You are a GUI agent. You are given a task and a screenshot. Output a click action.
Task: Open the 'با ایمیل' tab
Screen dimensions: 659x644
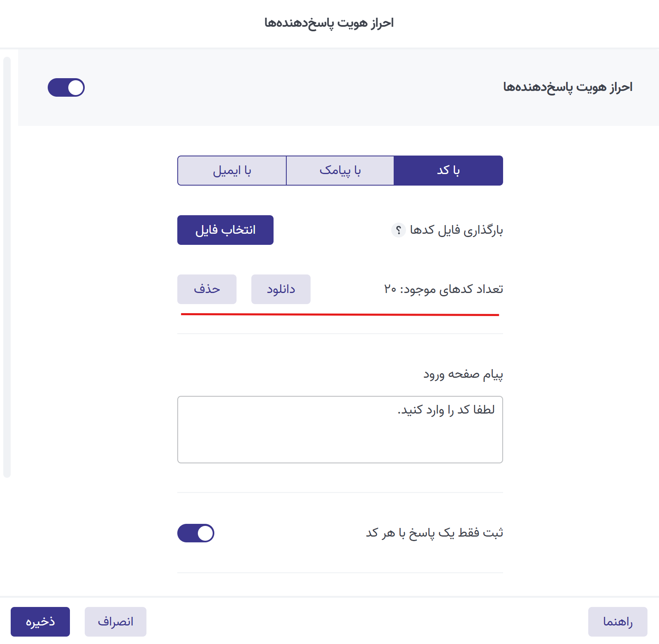[232, 170]
